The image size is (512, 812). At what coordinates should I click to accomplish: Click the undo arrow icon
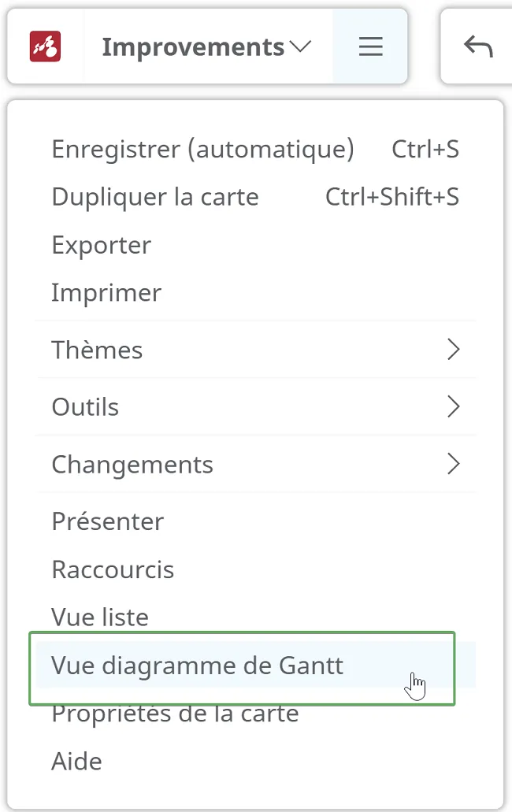478,46
